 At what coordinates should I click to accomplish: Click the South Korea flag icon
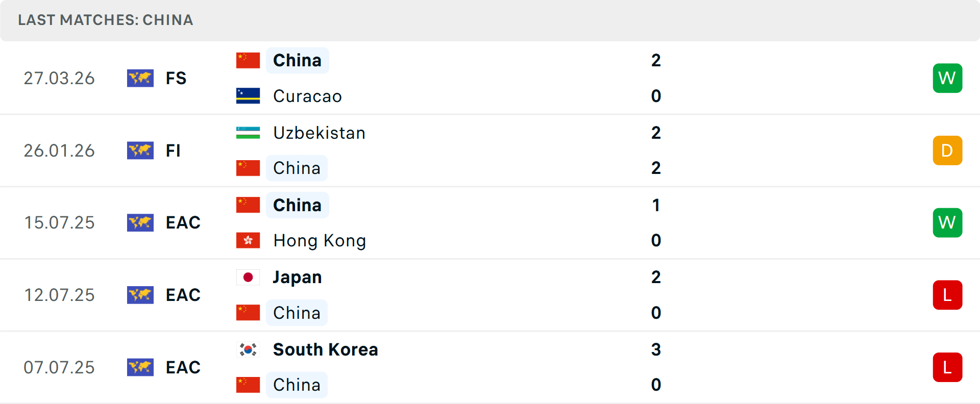point(248,349)
